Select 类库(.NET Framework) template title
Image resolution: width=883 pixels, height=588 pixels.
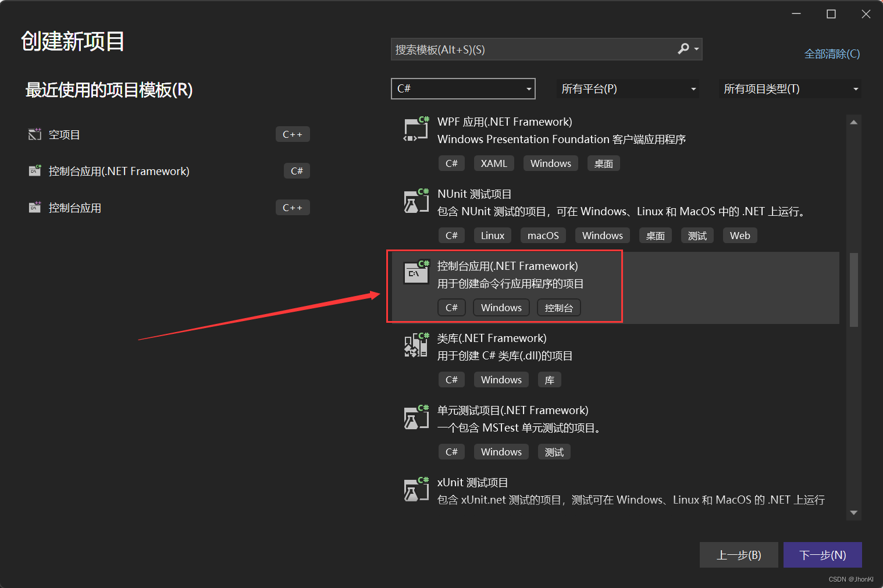click(492, 338)
